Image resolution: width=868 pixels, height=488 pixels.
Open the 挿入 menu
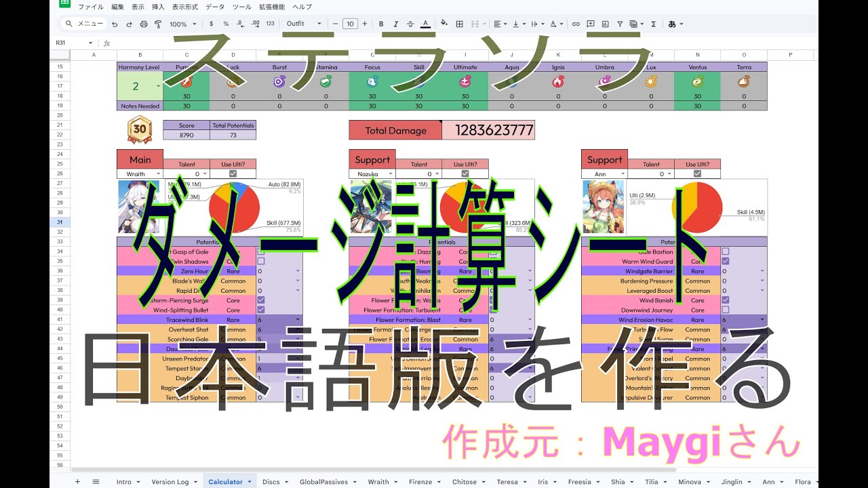[158, 7]
